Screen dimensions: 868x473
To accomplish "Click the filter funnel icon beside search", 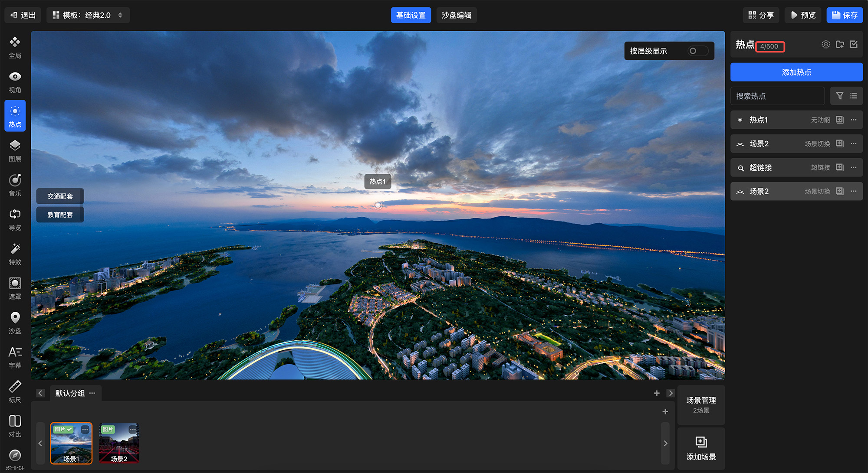I will point(839,96).
